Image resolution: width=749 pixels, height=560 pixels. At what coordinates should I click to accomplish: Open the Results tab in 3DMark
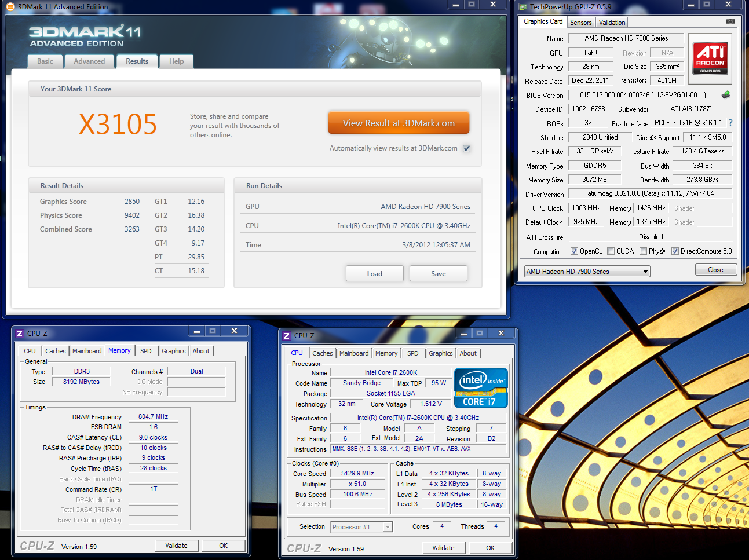(137, 61)
